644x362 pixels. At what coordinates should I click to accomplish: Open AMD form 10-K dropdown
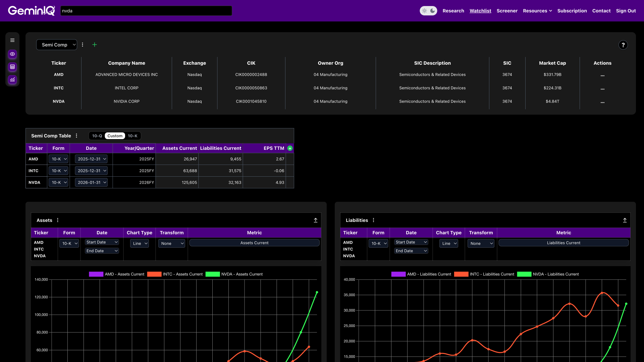tap(58, 159)
